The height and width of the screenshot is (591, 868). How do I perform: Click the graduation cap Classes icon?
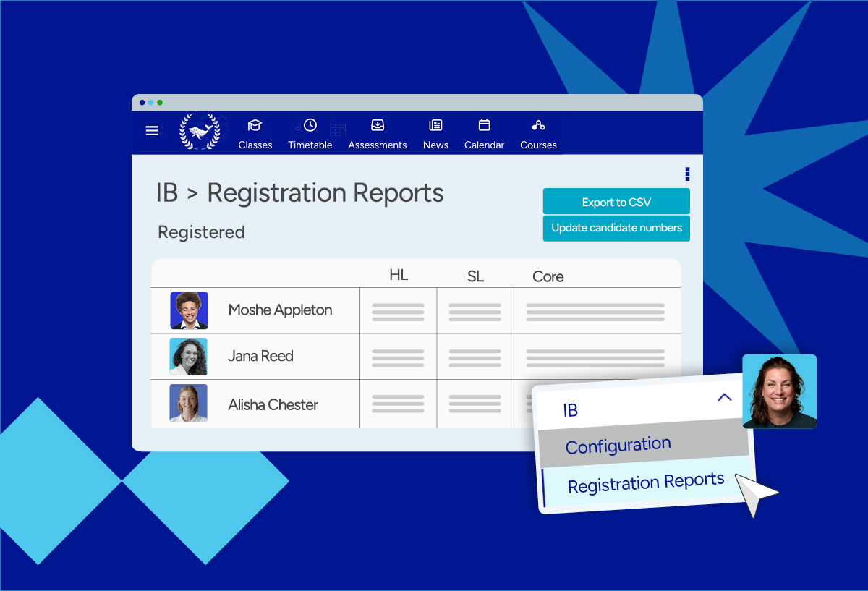255,125
